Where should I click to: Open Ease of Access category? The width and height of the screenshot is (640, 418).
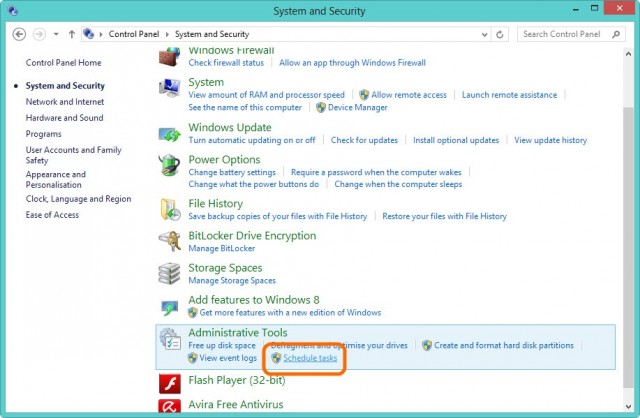52,215
